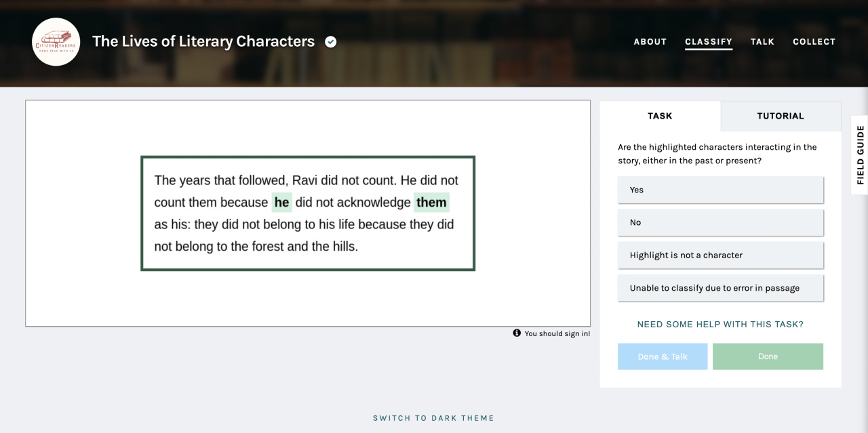
Task: Open the Collect page
Action: click(x=814, y=41)
